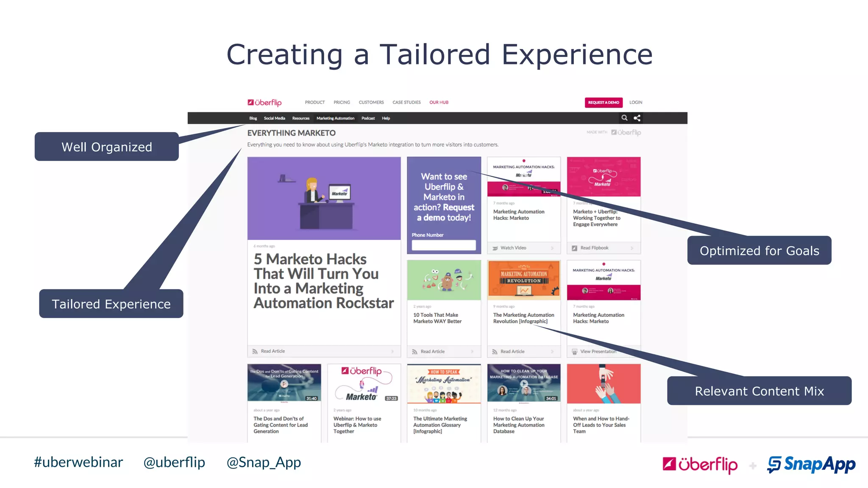
Task: Open the Help hub tab
Action: click(386, 118)
